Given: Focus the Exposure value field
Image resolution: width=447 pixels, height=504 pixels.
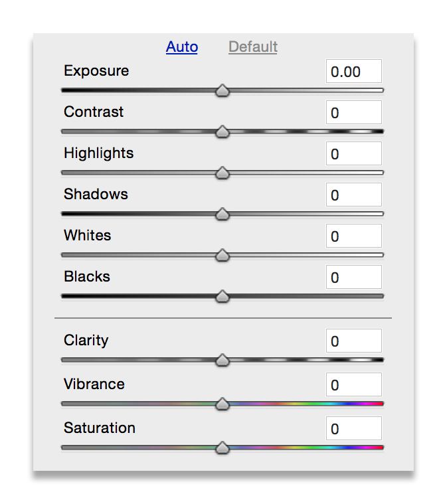Looking at the screenshot, I should pyautogui.click(x=353, y=72).
